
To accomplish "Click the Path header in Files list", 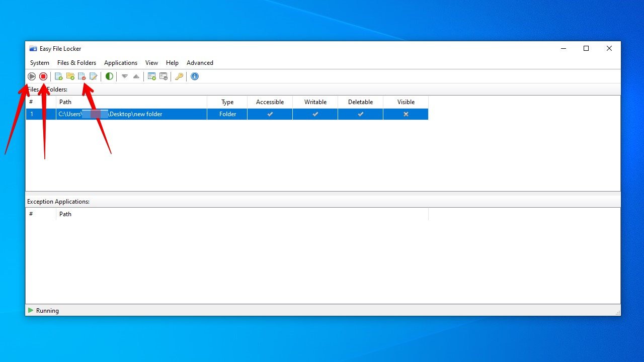I will tap(132, 102).
